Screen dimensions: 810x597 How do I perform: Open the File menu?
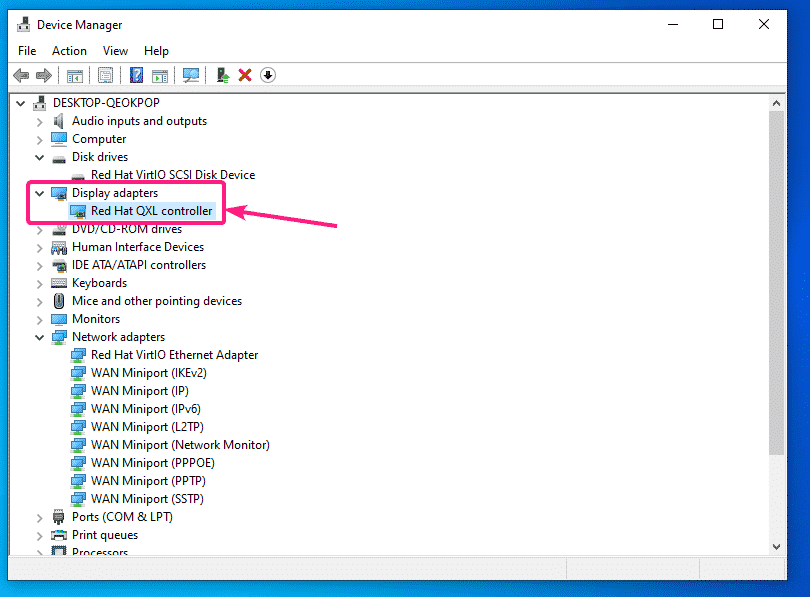click(27, 51)
